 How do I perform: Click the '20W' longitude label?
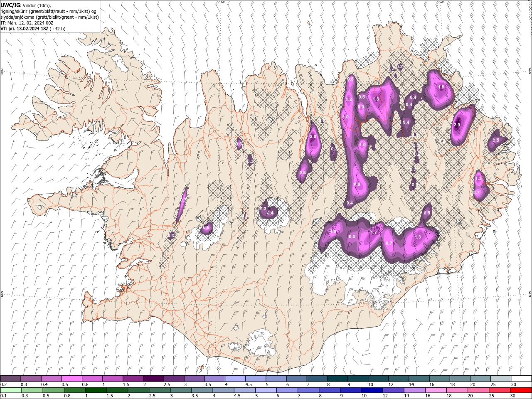click(x=221, y=2)
